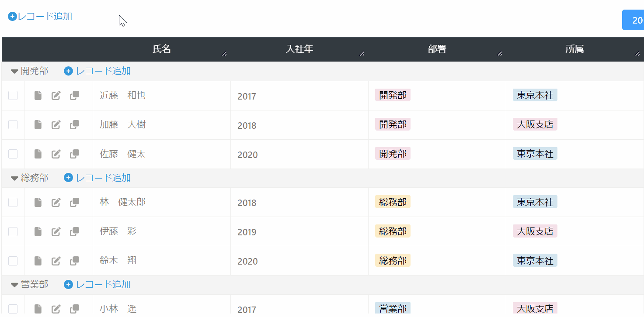
Task: Click 開発部 tag in 近藤 和也 row
Action: click(393, 95)
